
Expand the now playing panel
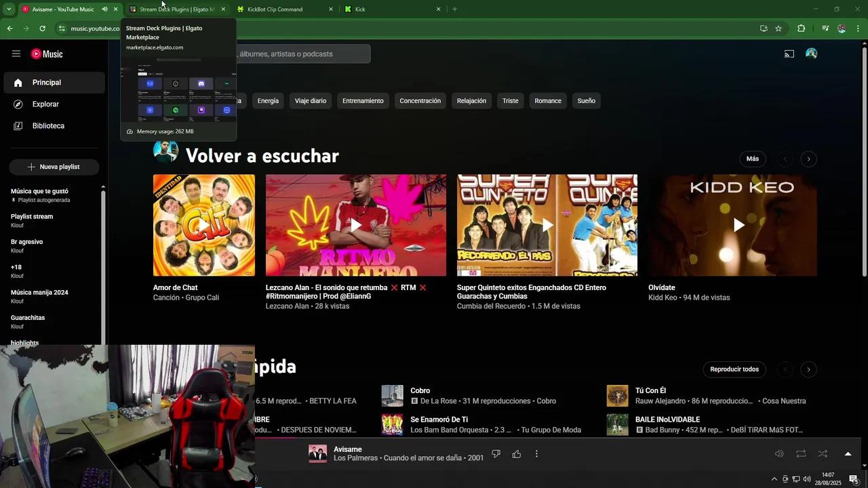(x=848, y=454)
